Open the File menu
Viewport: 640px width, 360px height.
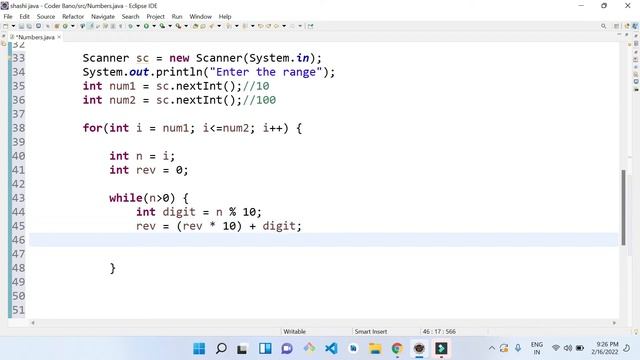8,16
